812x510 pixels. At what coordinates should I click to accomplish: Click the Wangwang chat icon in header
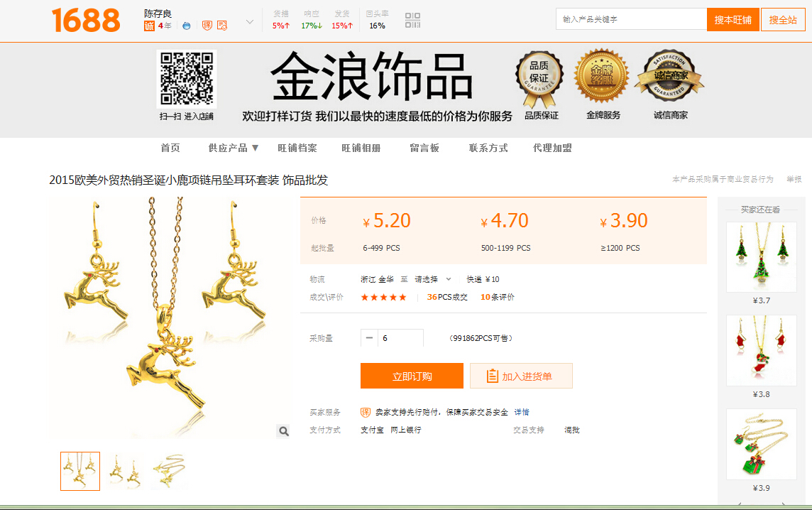187,26
